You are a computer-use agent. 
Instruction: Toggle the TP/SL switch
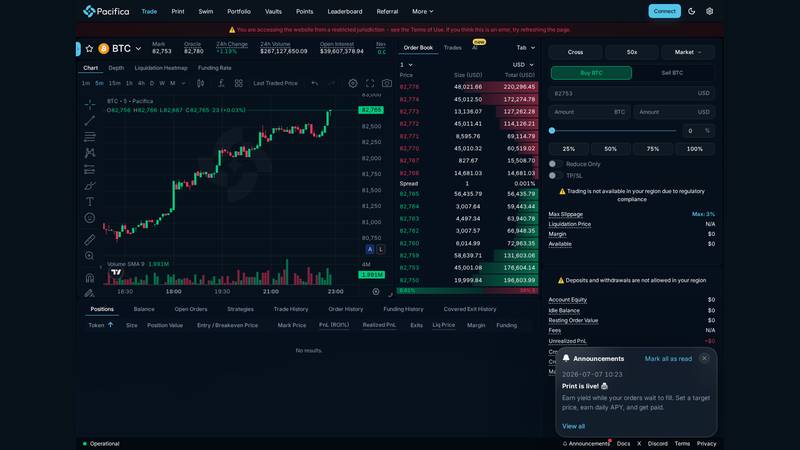[x=555, y=176]
